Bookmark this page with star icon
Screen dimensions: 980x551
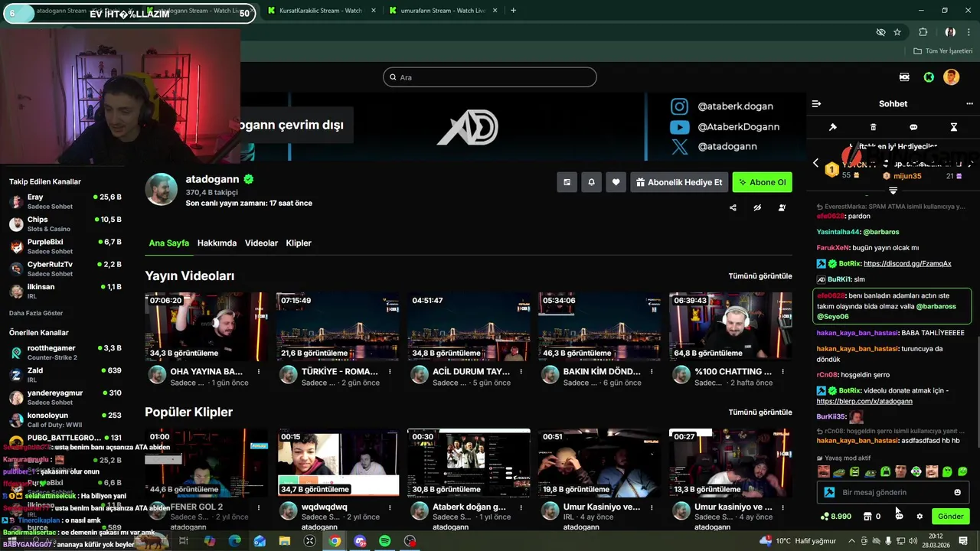click(x=897, y=32)
